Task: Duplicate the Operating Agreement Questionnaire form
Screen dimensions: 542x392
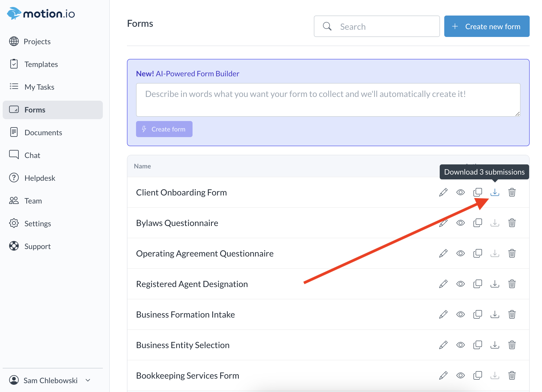Action: pos(477,253)
